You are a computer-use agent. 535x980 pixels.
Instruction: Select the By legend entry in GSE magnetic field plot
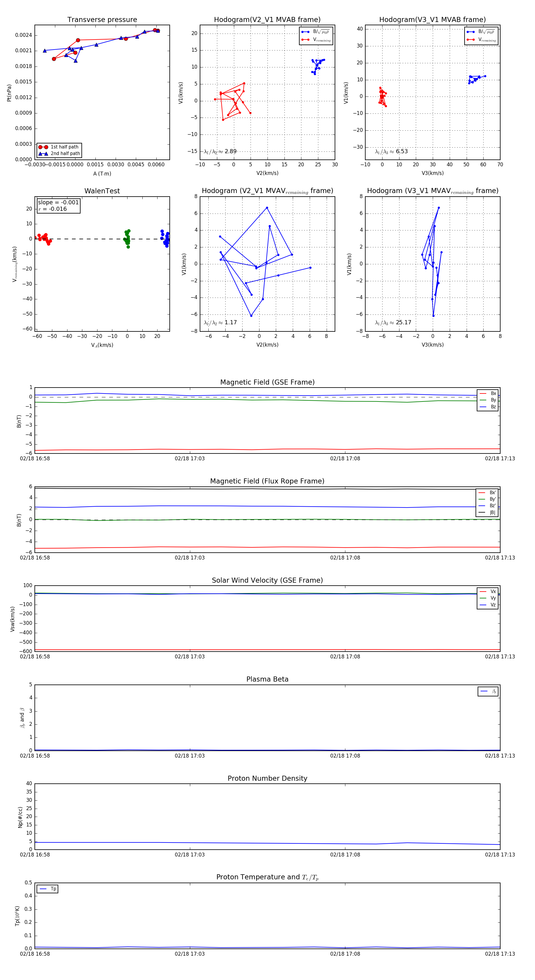[x=488, y=400]
